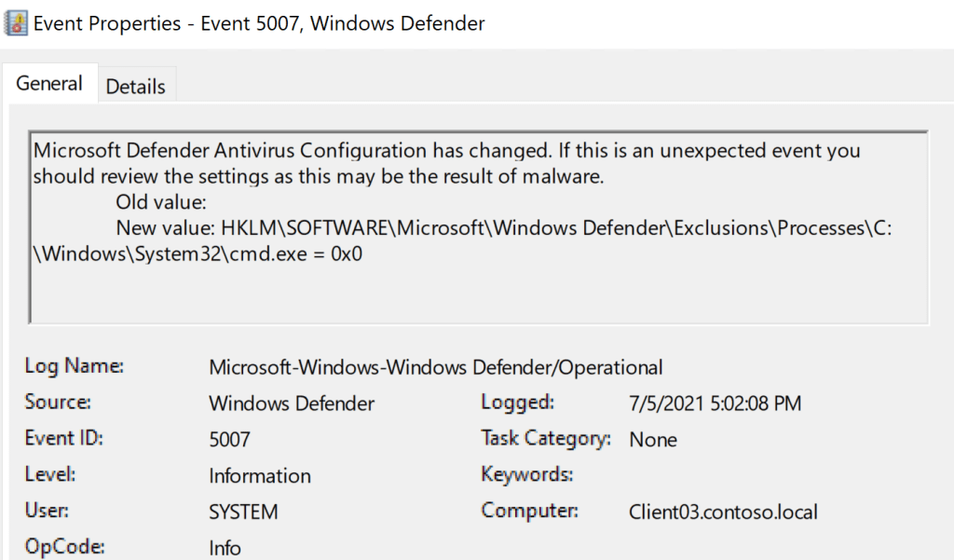Switch to the Details tab
This screenshot has height=560, width=954.
[135, 87]
